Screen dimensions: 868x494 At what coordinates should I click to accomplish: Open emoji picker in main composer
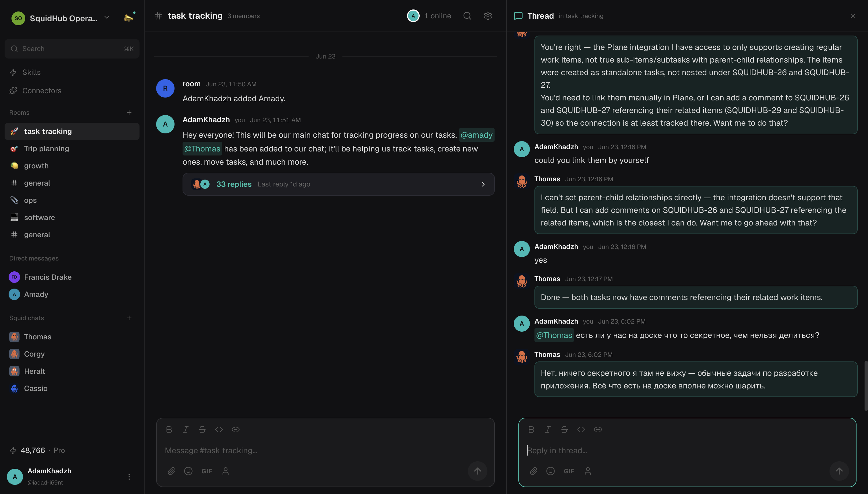pos(188,471)
